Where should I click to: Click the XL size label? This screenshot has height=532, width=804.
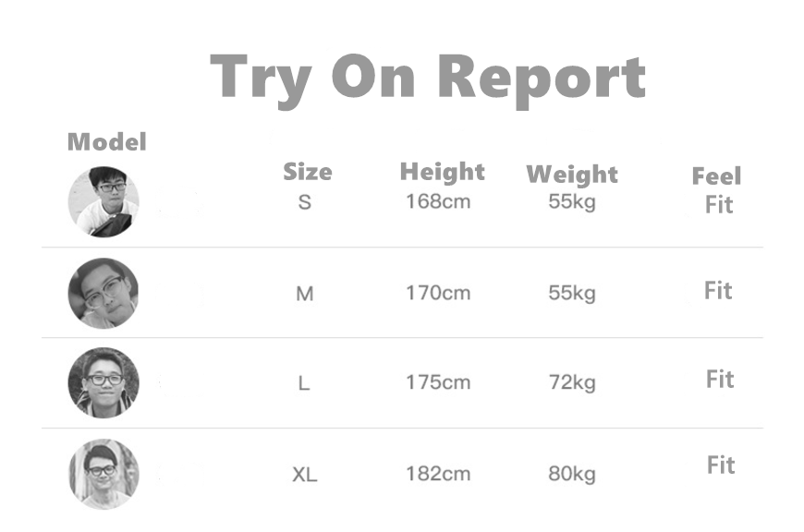coord(304,476)
